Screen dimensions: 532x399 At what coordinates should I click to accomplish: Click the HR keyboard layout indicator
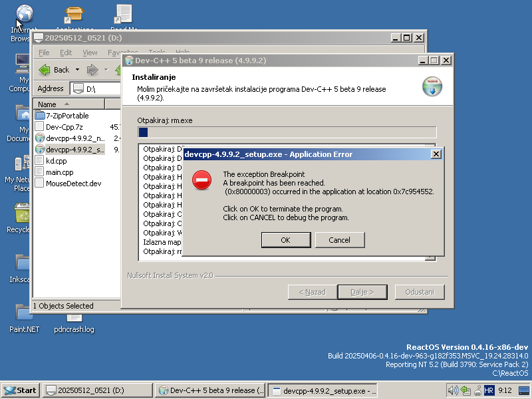pyautogui.click(x=489, y=390)
